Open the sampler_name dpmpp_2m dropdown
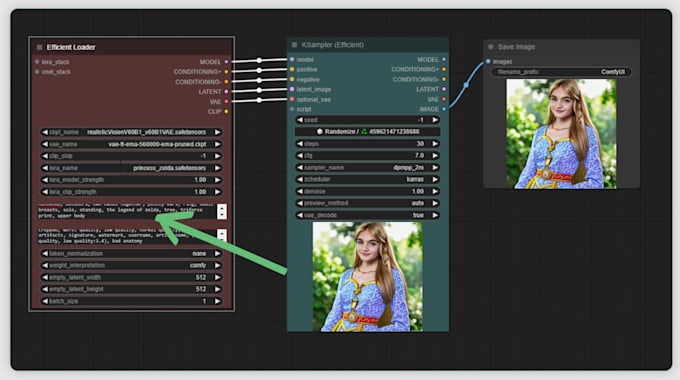This screenshot has height=380, width=680. tap(367, 167)
